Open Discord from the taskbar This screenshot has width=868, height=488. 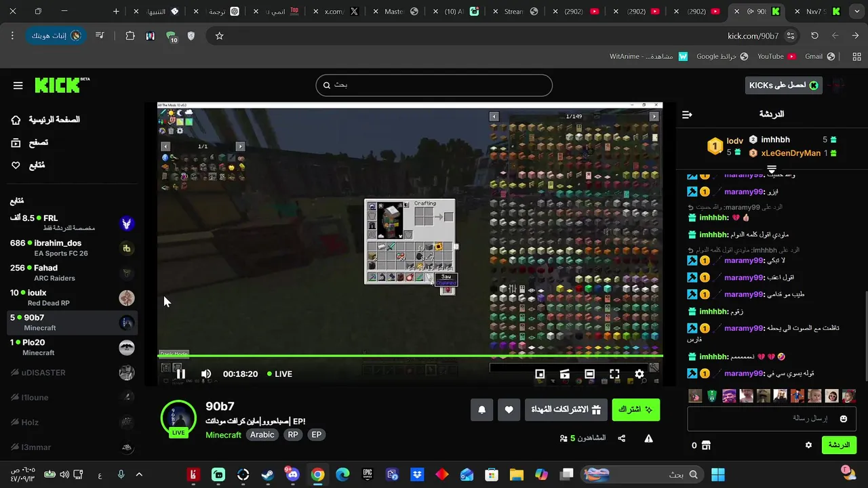(292, 474)
